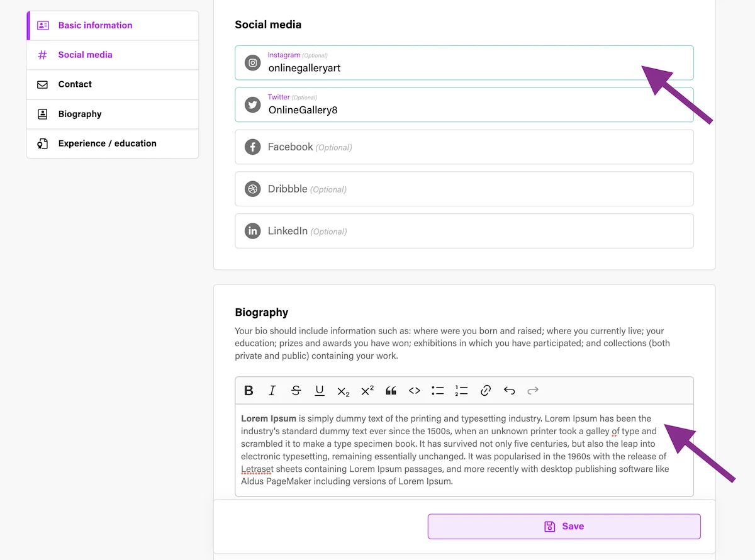Viewport: 755px width, 560px height.
Task: Click the Basic information ID card icon
Action: click(43, 26)
